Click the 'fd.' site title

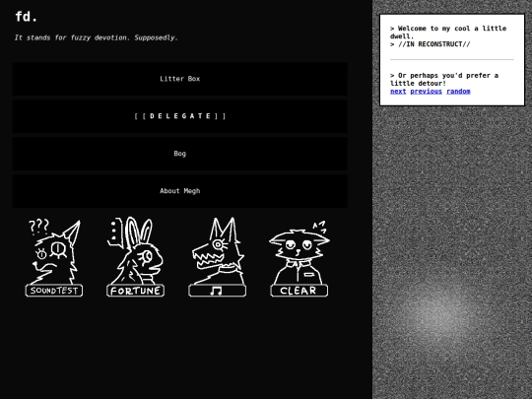pos(27,17)
